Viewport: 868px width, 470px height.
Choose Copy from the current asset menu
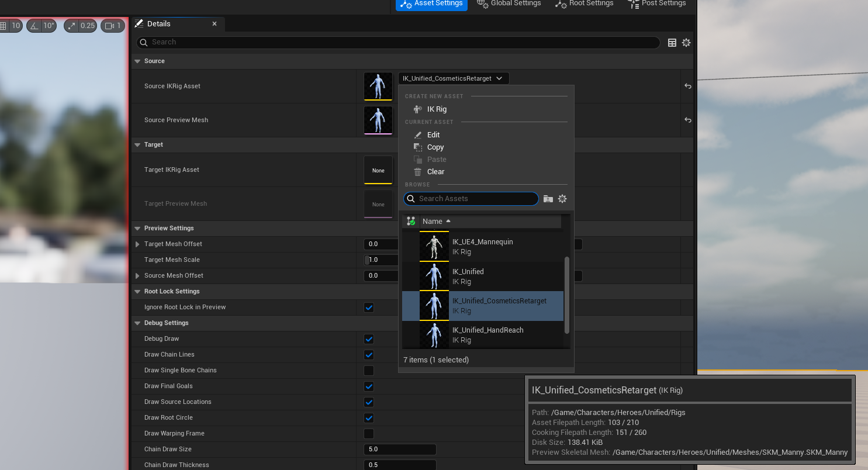[435, 147]
